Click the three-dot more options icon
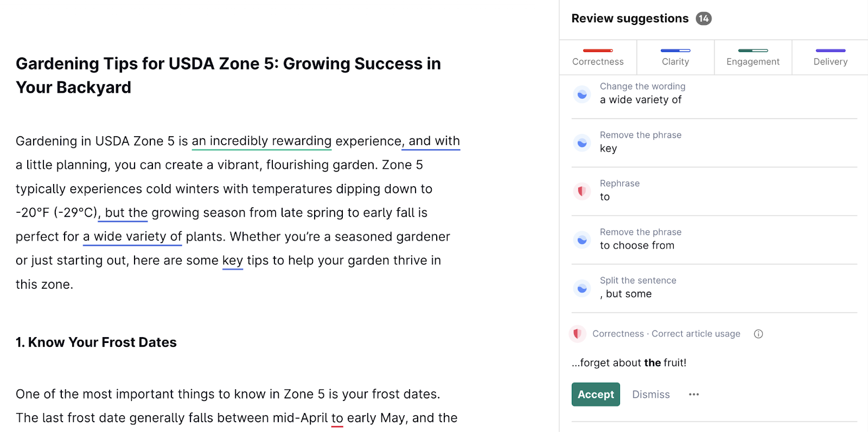Image resolution: width=868 pixels, height=432 pixels. (x=694, y=394)
